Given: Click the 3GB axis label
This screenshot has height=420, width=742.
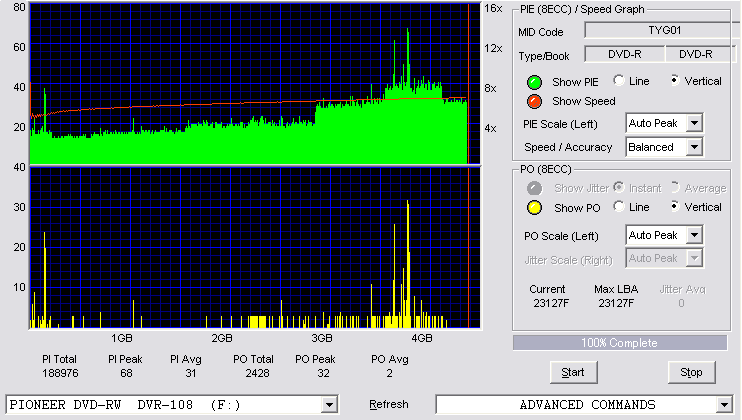Looking at the screenshot, I should [x=322, y=339].
